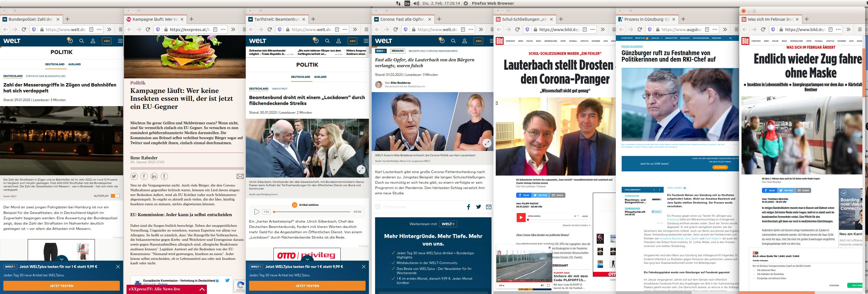Open speed dropdown in Lauterbach Bild audio player
The width and height of the screenshot is (868, 294).
coord(577,216)
